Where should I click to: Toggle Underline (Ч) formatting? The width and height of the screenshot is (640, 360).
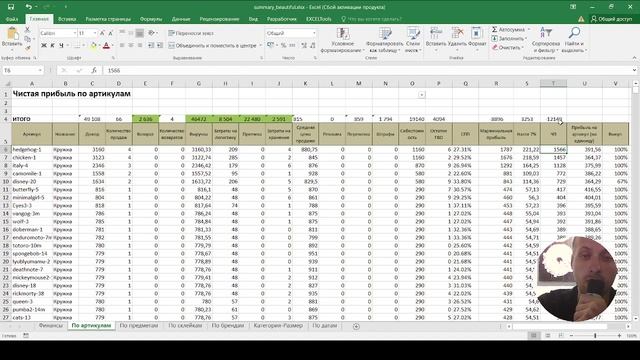click(61, 45)
